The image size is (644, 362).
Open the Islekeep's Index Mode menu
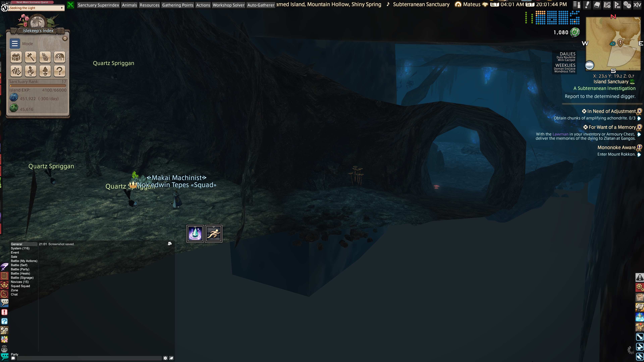(15, 43)
